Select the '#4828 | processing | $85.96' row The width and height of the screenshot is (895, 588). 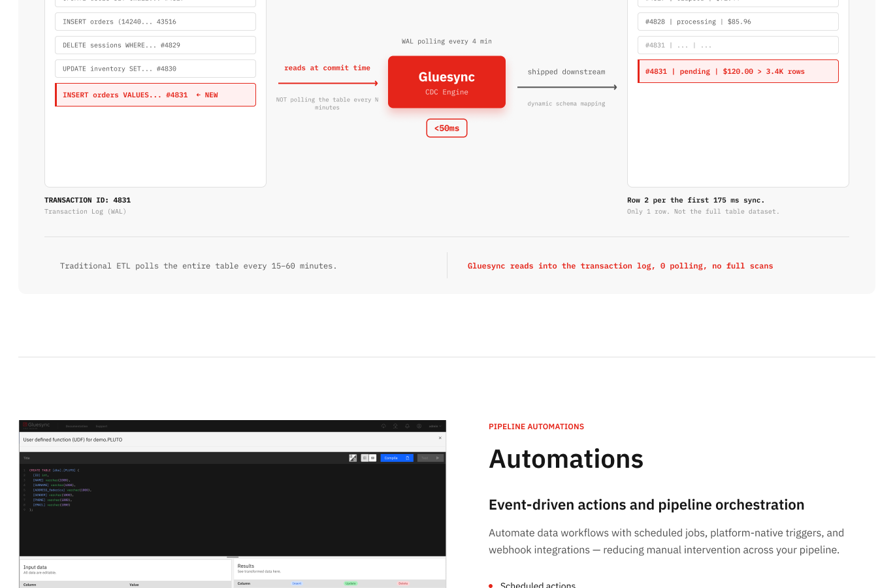738,22
